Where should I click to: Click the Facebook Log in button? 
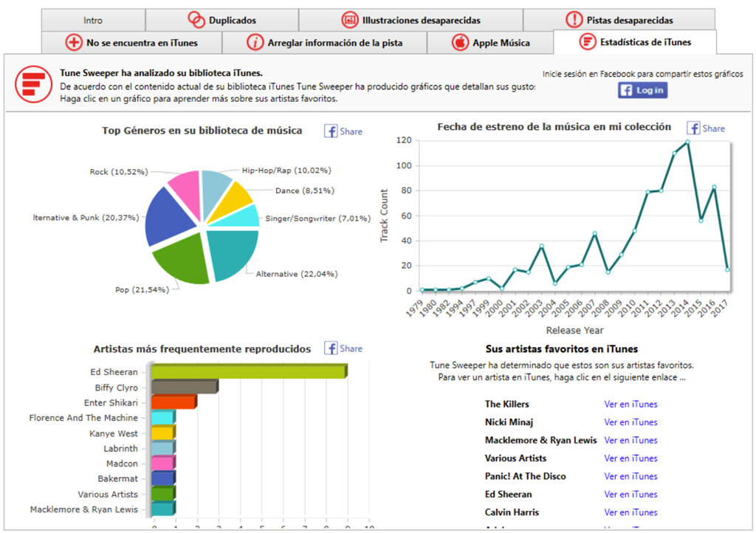(x=642, y=90)
